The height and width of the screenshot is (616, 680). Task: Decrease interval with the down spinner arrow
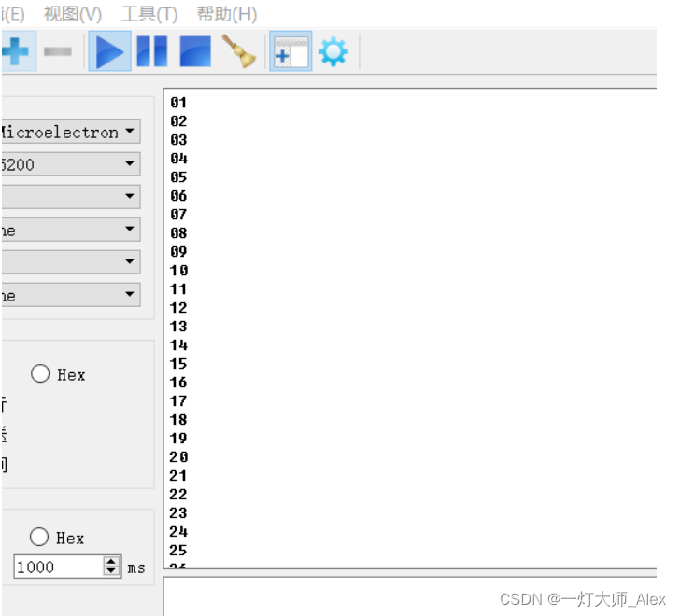(111, 571)
